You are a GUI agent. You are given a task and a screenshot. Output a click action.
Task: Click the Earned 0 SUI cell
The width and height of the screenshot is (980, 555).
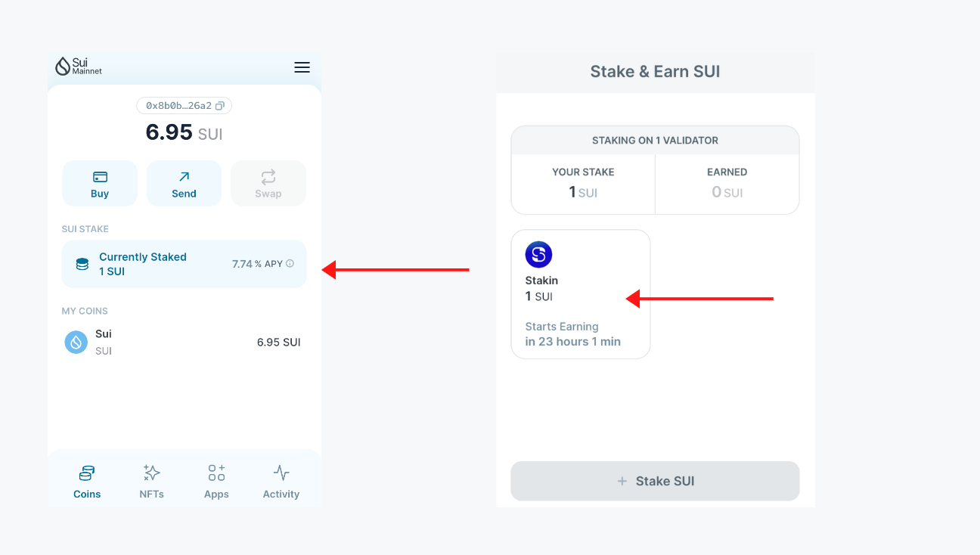[727, 184]
